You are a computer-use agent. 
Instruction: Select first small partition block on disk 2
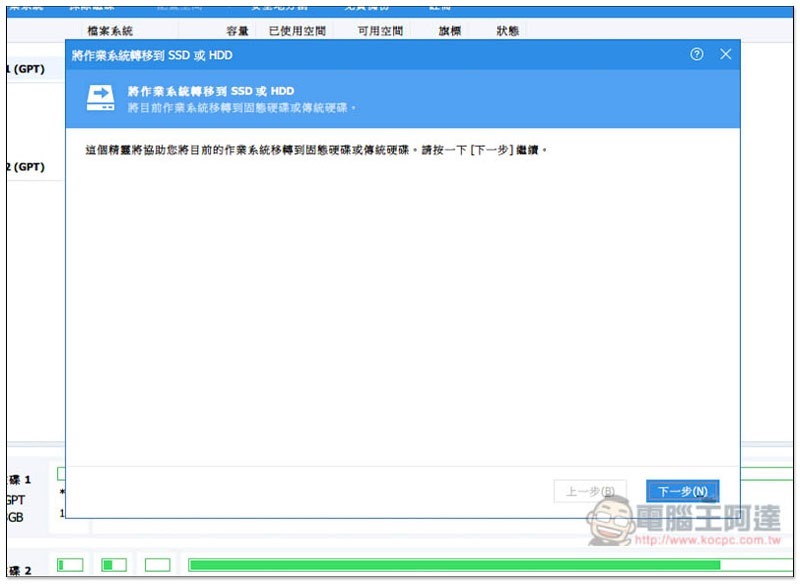pos(70,565)
